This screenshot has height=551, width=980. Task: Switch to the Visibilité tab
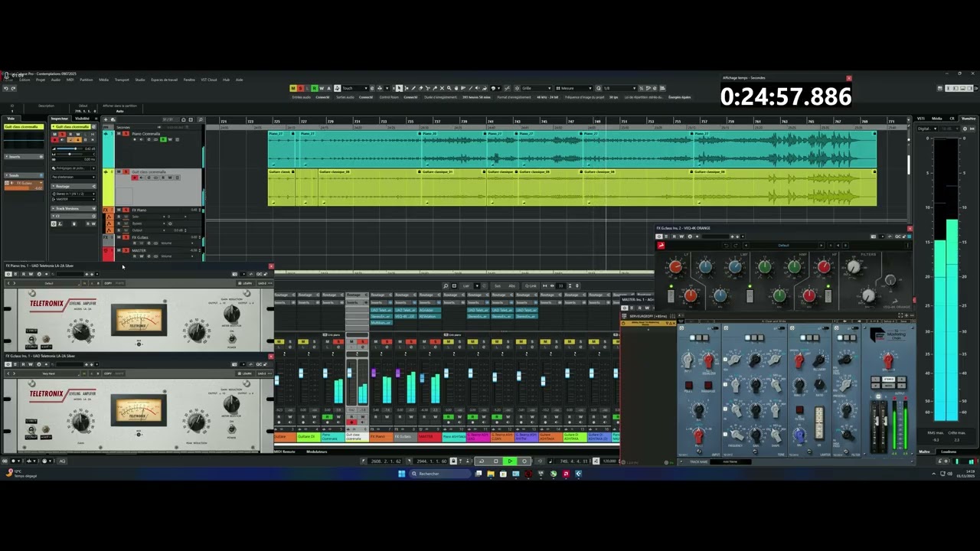(x=82, y=119)
